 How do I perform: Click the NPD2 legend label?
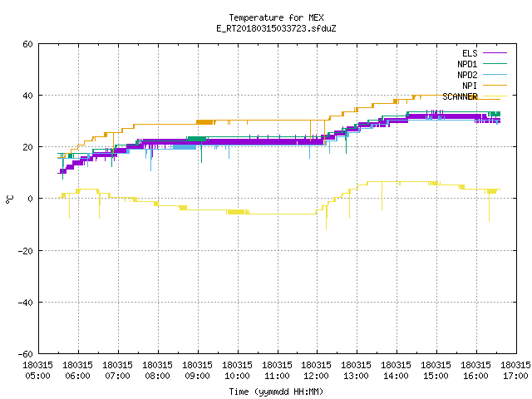tap(467, 75)
